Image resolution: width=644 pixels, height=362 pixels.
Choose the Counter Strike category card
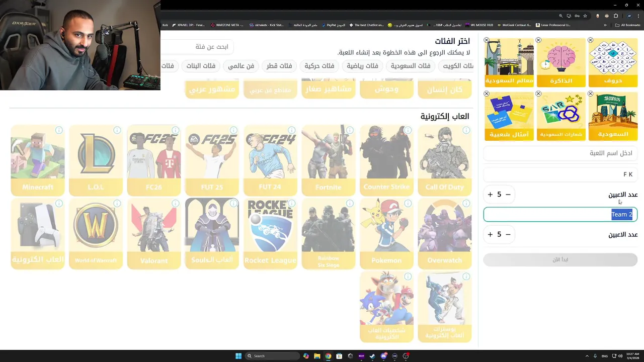coord(386,160)
